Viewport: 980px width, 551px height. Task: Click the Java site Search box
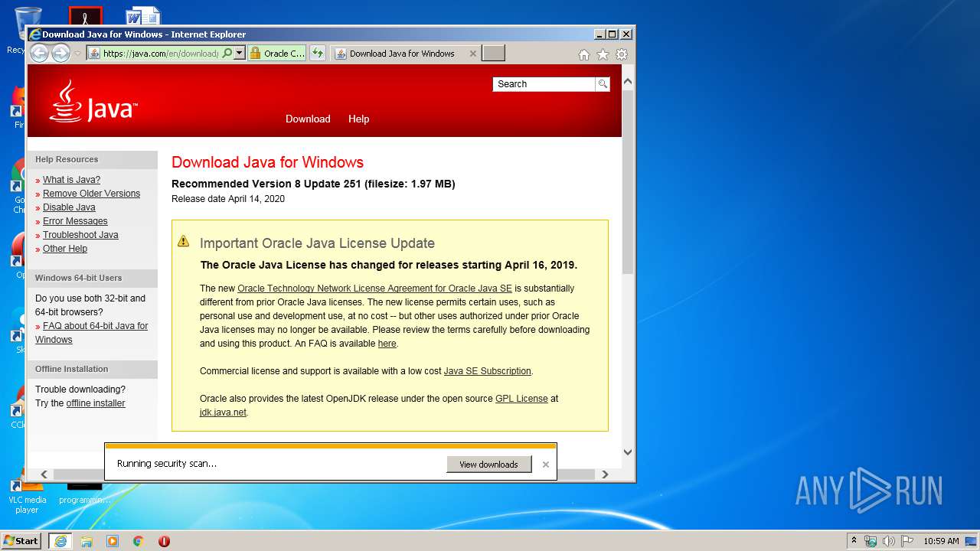tap(544, 84)
